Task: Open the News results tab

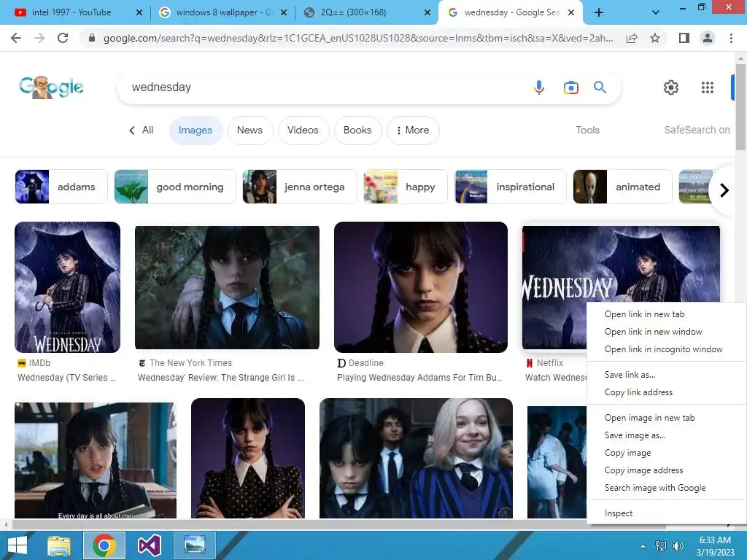Action: tap(249, 130)
